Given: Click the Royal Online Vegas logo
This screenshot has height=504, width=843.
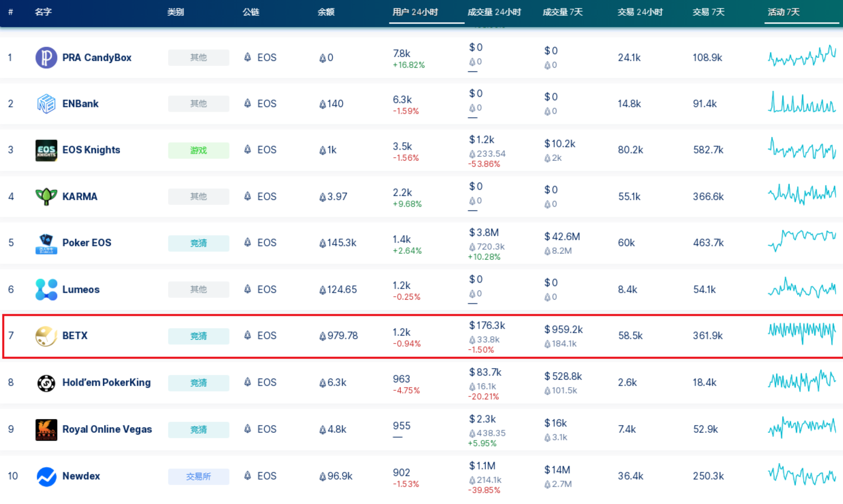Looking at the screenshot, I should pos(46,430).
